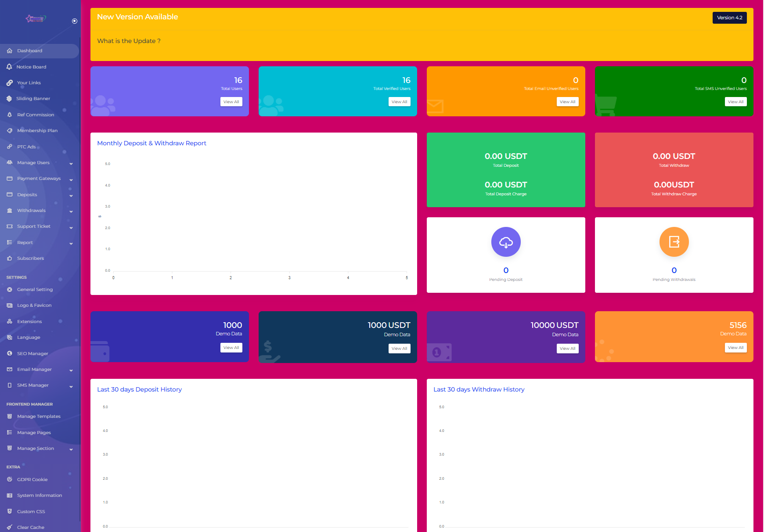Click the Notice Board bell icon
764x532 pixels.
click(9, 67)
